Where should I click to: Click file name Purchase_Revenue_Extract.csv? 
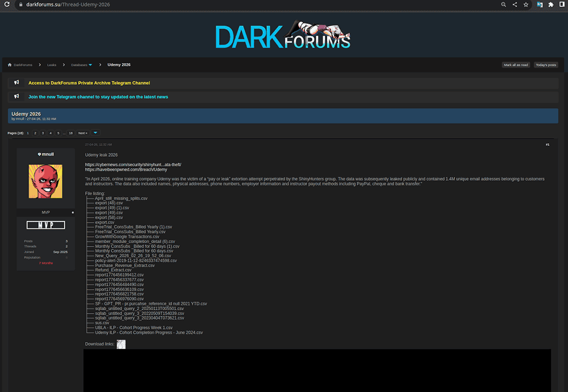[125, 265]
